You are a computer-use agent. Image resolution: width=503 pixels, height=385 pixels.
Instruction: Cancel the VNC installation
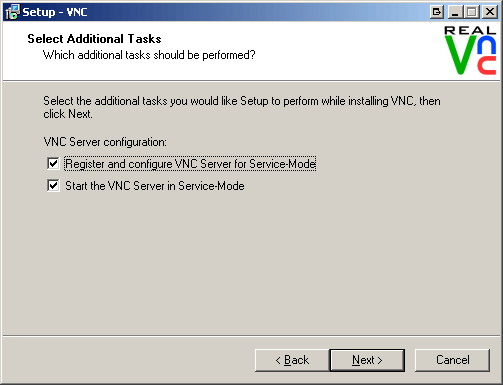[453, 360]
